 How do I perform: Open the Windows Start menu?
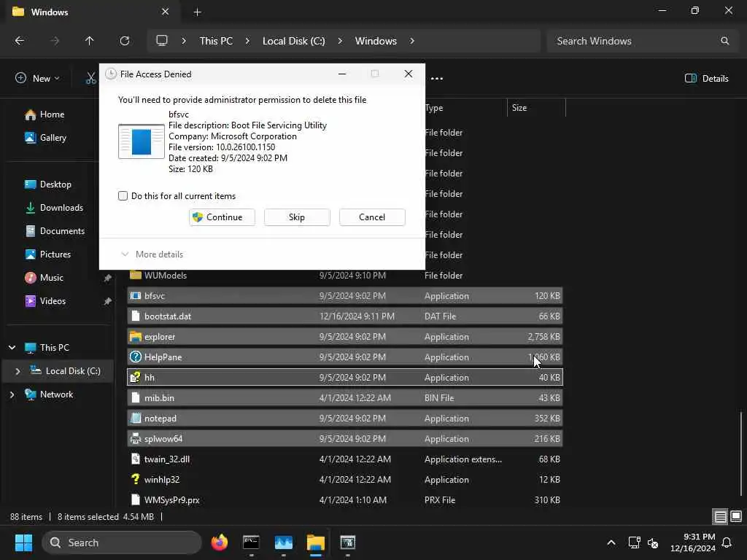tap(23, 542)
